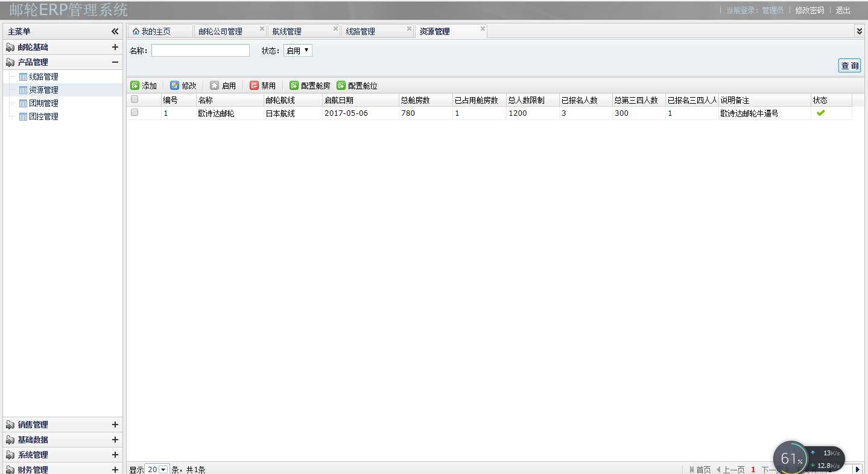Click the 修改 edit button
868x474 pixels.
pyautogui.click(x=183, y=86)
